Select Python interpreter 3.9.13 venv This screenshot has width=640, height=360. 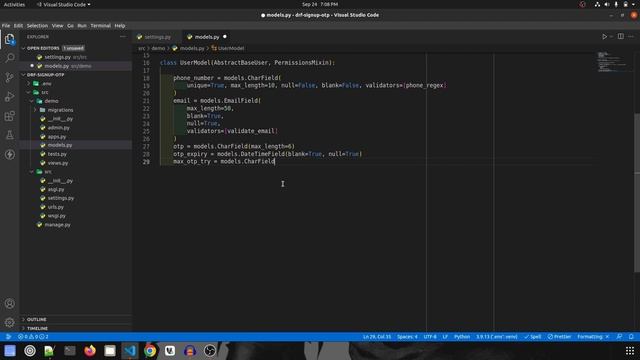click(x=496, y=337)
